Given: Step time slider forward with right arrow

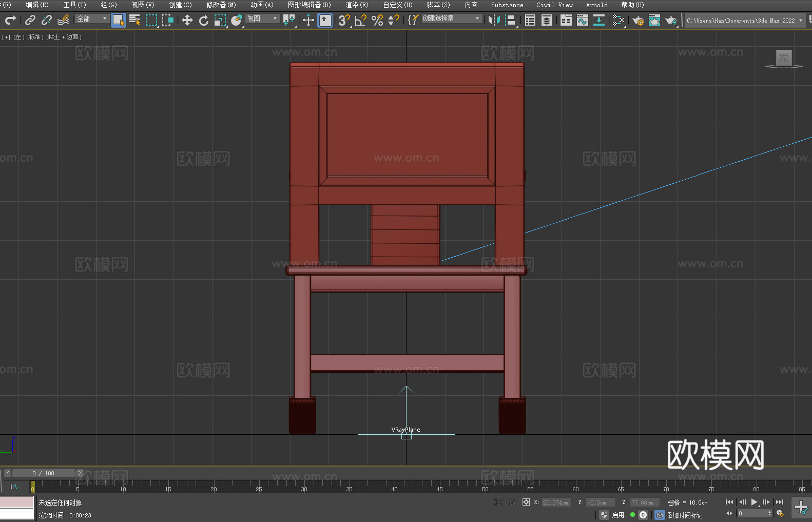Looking at the screenshot, I should pos(80,473).
